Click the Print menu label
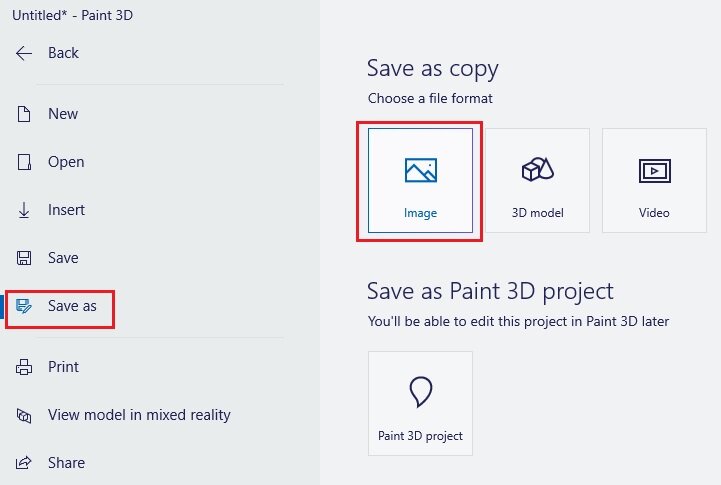This screenshot has width=721, height=485. (x=63, y=367)
